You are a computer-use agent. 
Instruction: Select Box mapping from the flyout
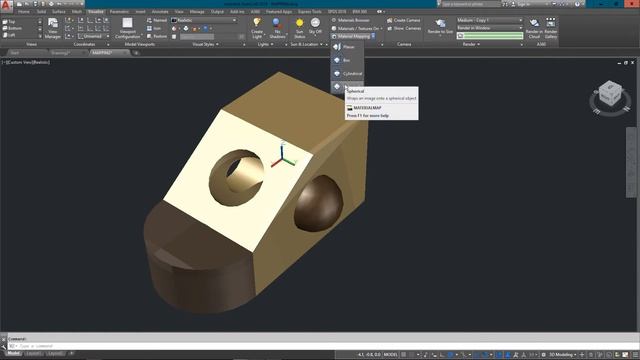click(346, 60)
